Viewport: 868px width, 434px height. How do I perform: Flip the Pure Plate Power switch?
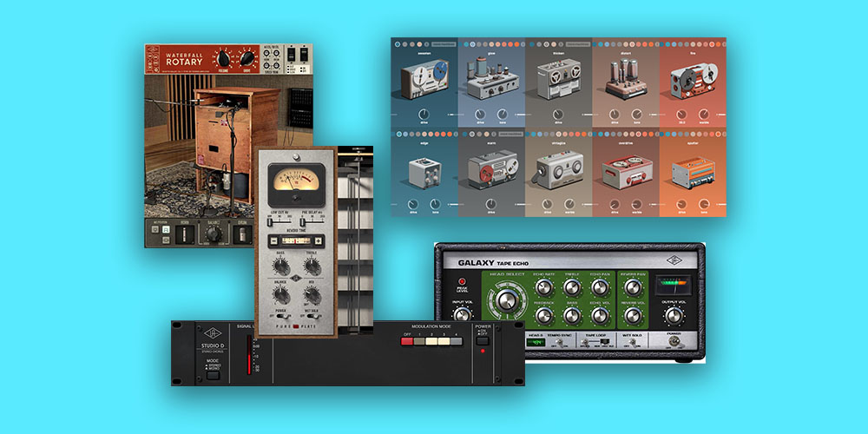pos(284,317)
